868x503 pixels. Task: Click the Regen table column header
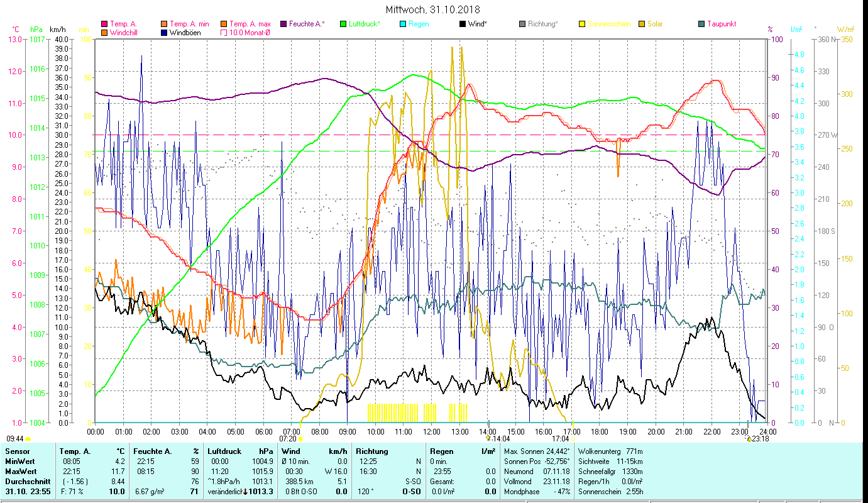point(442,451)
